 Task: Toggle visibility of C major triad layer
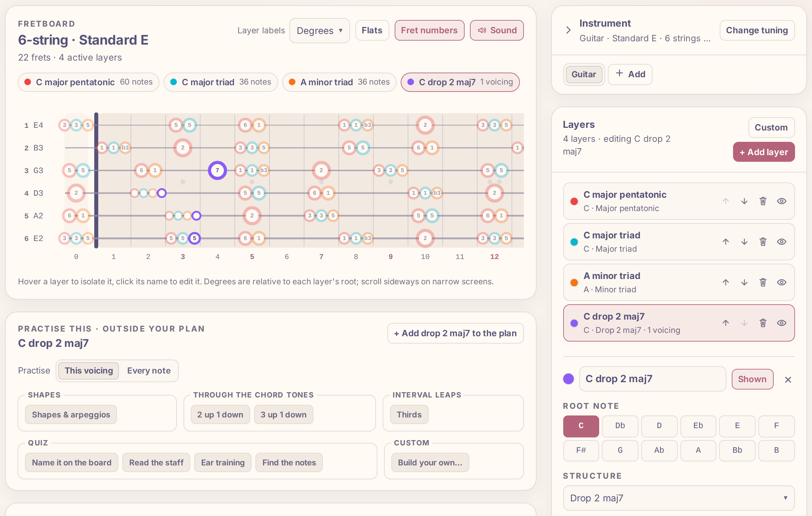[x=782, y=242]
